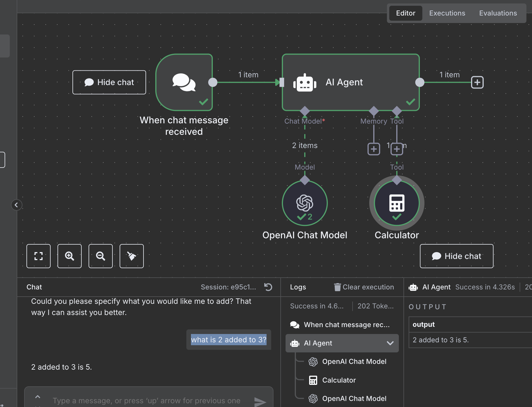
Task: Reset the chat session with refresh icon
Action: 268,287
